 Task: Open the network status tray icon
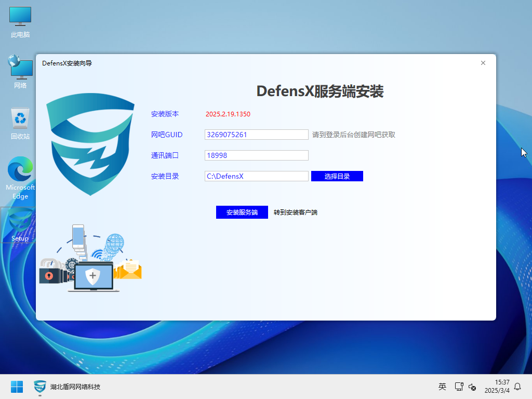(459, 387)
